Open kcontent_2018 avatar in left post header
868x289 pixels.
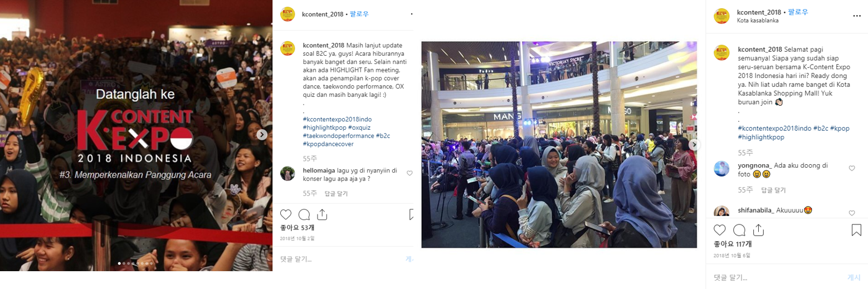pos(287,14)
